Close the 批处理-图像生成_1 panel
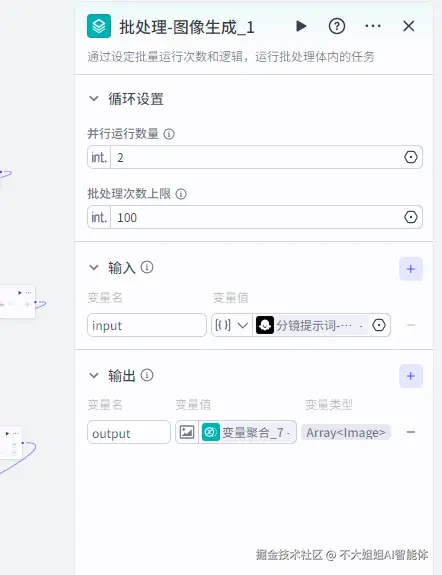The height and width of the screenshot is (575, 442). coord(409,26)
